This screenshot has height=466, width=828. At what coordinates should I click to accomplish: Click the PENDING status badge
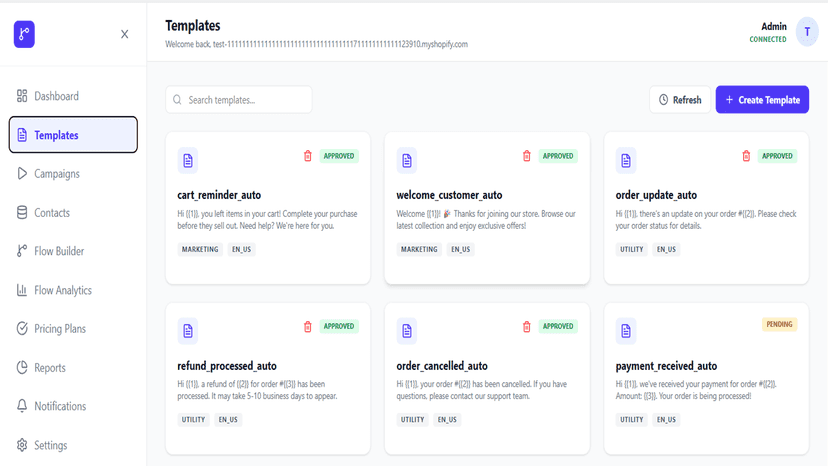779,324
